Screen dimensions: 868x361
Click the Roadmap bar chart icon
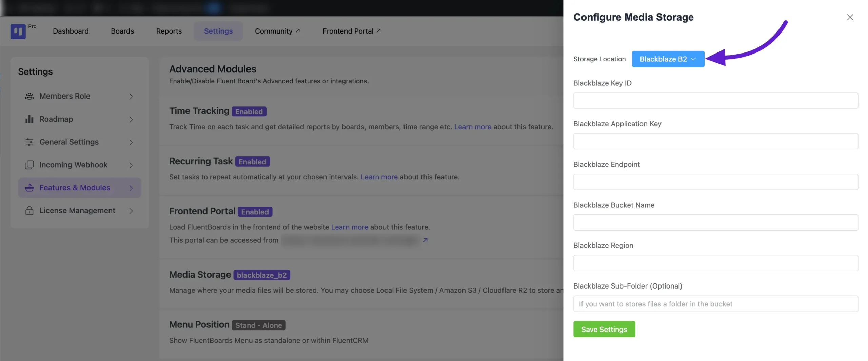(29, 119)
